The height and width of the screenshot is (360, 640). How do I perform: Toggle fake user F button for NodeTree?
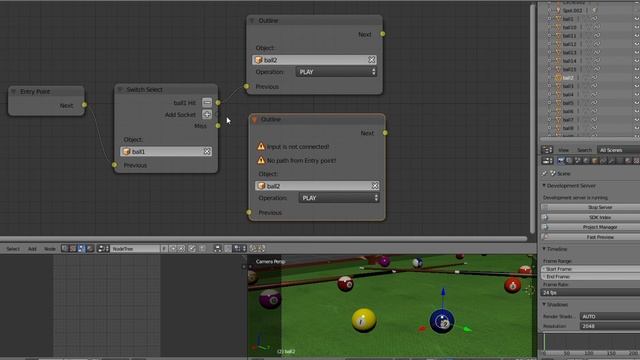164,249
